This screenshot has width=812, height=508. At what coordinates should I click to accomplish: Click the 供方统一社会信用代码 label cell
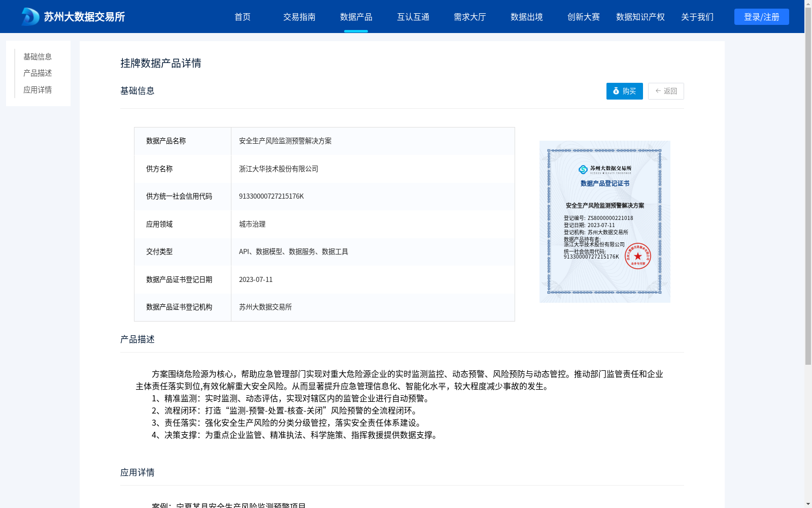click(183, 196)
